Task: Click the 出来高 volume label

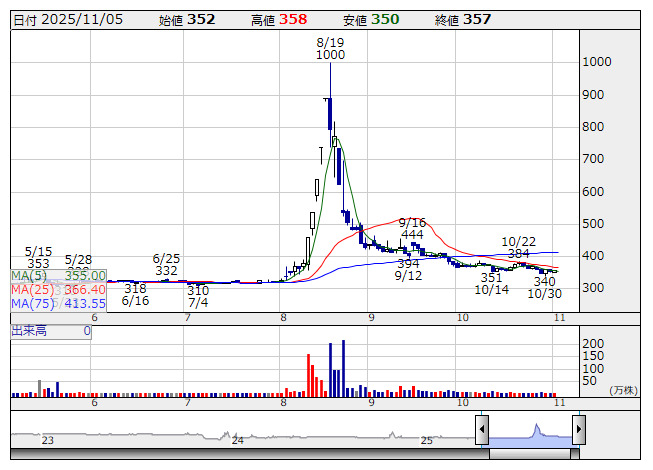Action: pyautogui.click(x=28, y=330)
